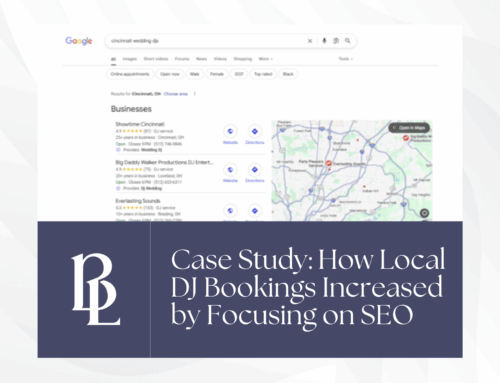500x383 pixels.
Task: Toggle the Female filter chip
Action: (217, 74)
